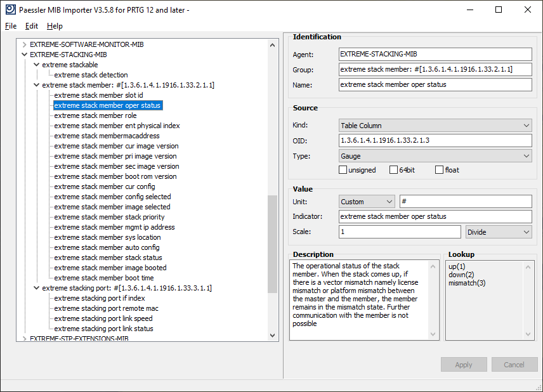Image resolution: width=543 pixels, height=392 pixels.
Task: Select extreme stack member boot time
Action: coord(104,278)
